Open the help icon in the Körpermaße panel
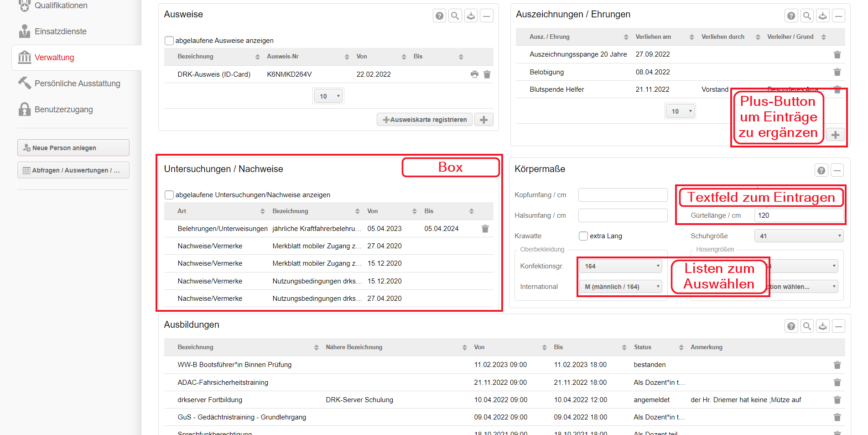 pyautogui.click(x=821, y=170)
